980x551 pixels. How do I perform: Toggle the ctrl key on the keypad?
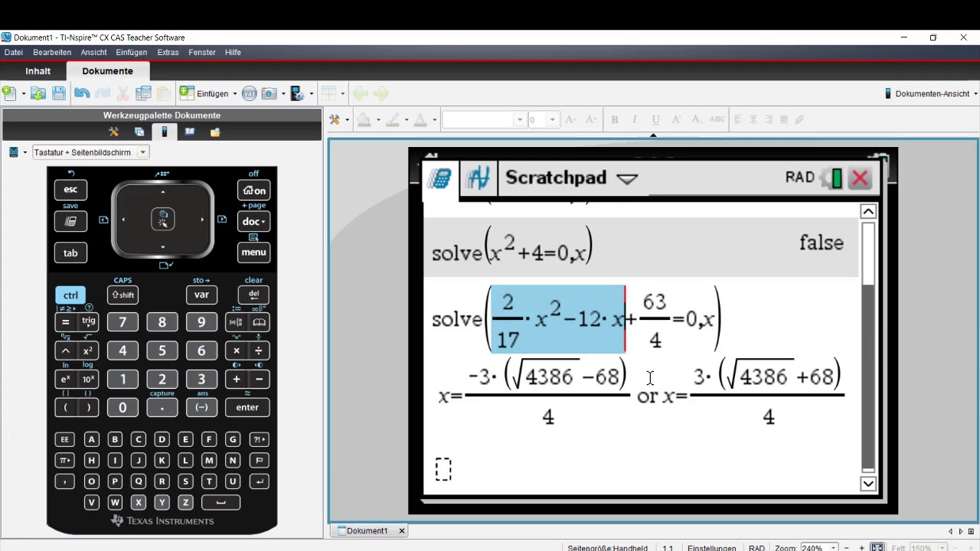70,295
